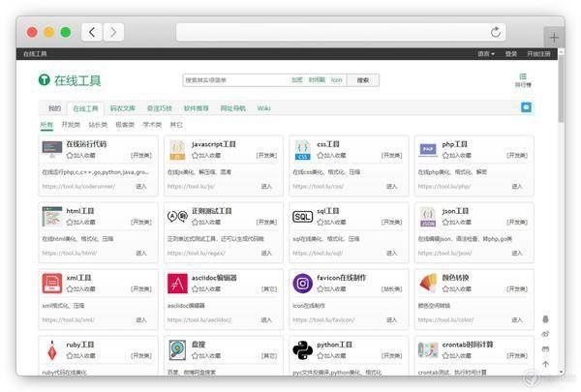Image resolution: width=581 pixels, height=392 pixels.
Task: Favorite sql工具 with its star
Action: click(x=321, y=223)
